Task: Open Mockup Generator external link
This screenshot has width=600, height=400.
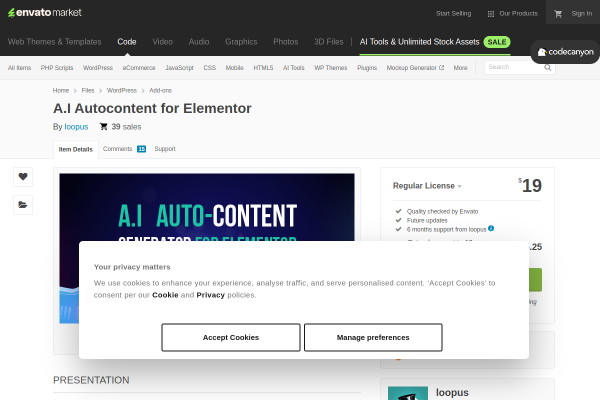Action: 415,68
